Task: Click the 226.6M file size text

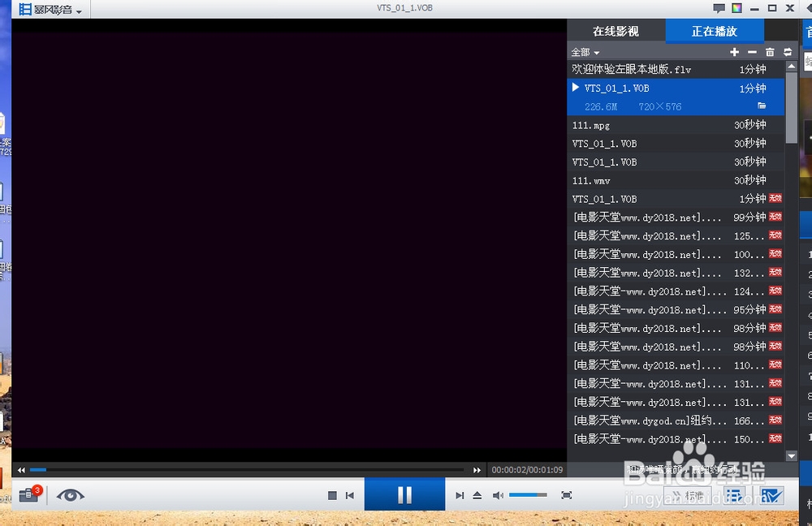Action: [601, 106]
